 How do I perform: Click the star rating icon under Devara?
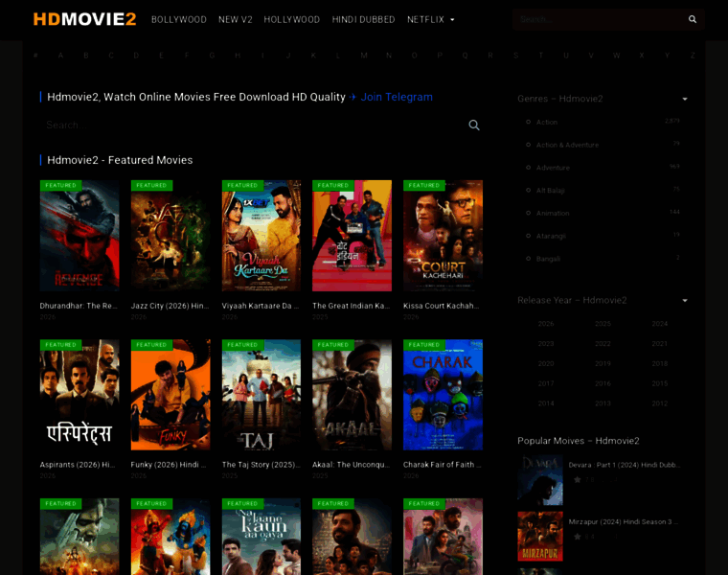tap(578, 479)
